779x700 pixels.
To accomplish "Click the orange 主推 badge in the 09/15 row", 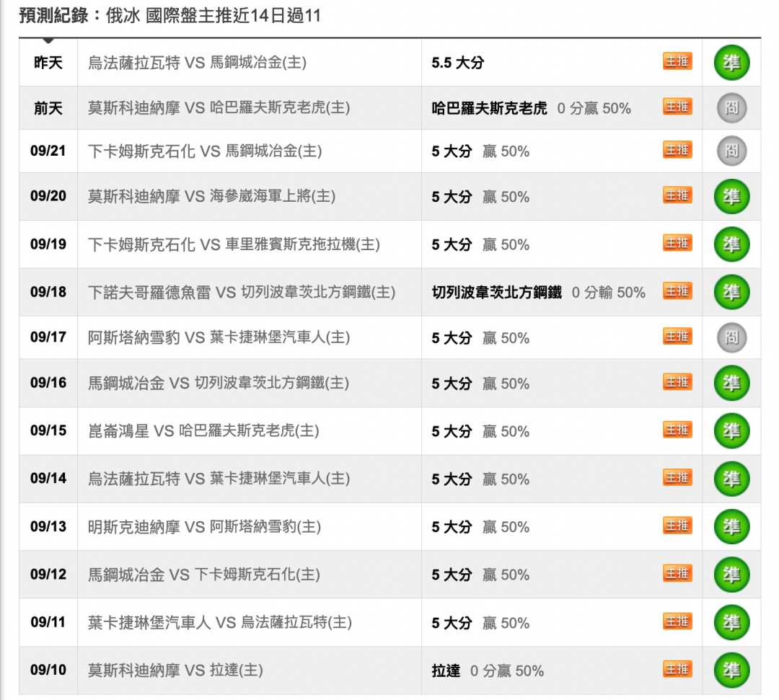I will click(x=677, y=430).
